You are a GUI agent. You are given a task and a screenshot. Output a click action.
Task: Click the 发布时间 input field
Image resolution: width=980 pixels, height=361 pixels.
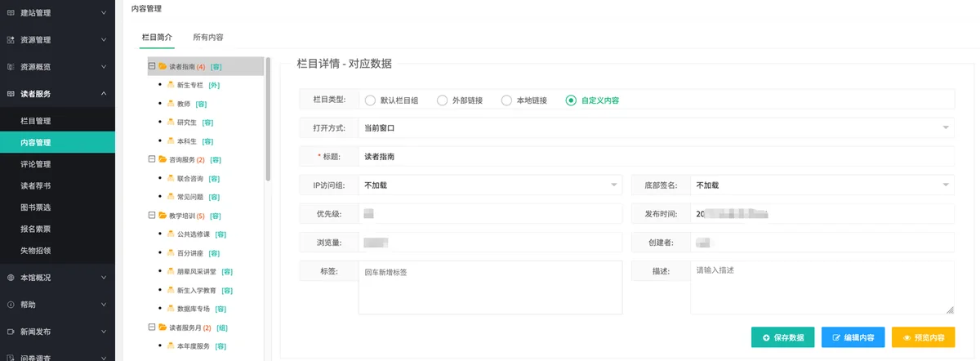click(822, 214)
